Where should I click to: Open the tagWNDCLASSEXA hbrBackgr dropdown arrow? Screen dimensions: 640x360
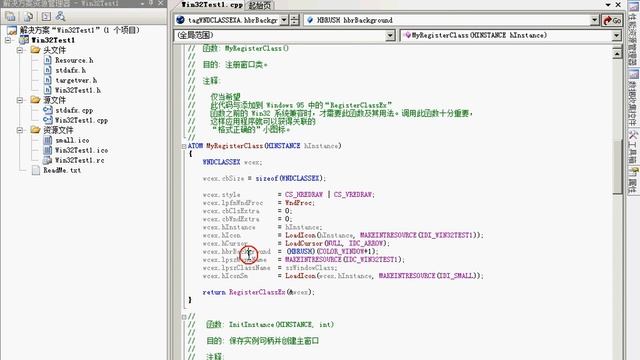point(284,20)
